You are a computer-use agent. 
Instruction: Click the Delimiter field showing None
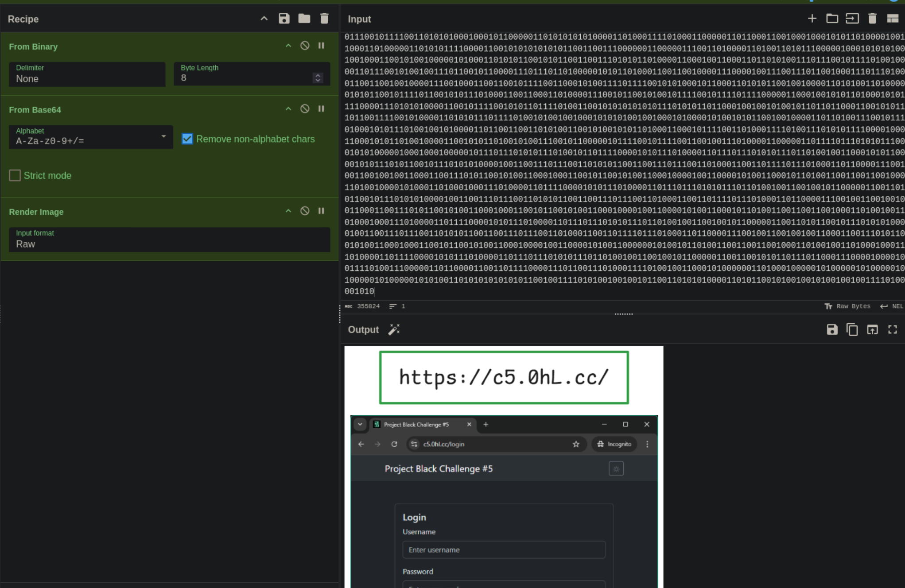coord(87,74)
